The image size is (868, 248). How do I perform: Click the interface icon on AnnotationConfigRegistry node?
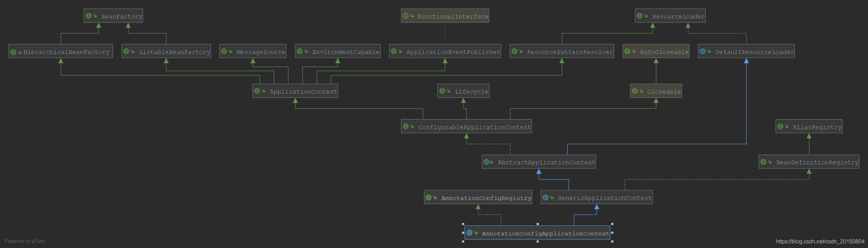(x=429, y=197)
